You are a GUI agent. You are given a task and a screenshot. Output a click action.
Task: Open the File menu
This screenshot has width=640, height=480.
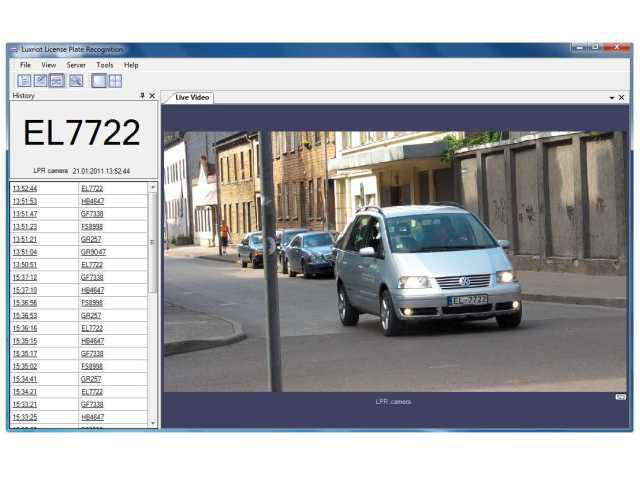point(25,65)
